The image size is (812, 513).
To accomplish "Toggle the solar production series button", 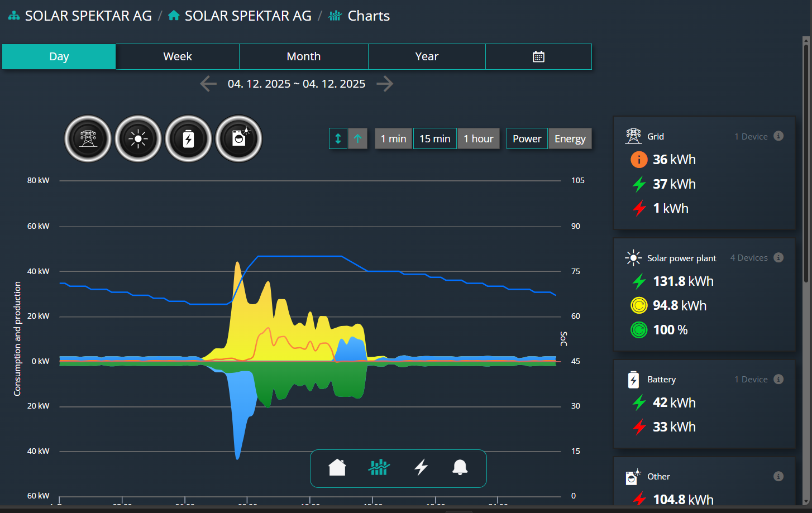I will 138,139.
